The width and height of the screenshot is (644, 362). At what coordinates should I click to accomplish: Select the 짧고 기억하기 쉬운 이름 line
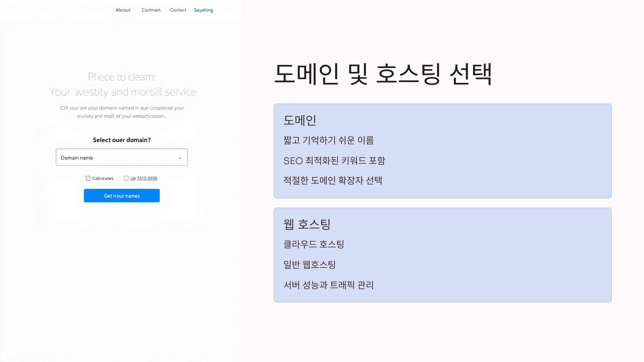[328, 140]
